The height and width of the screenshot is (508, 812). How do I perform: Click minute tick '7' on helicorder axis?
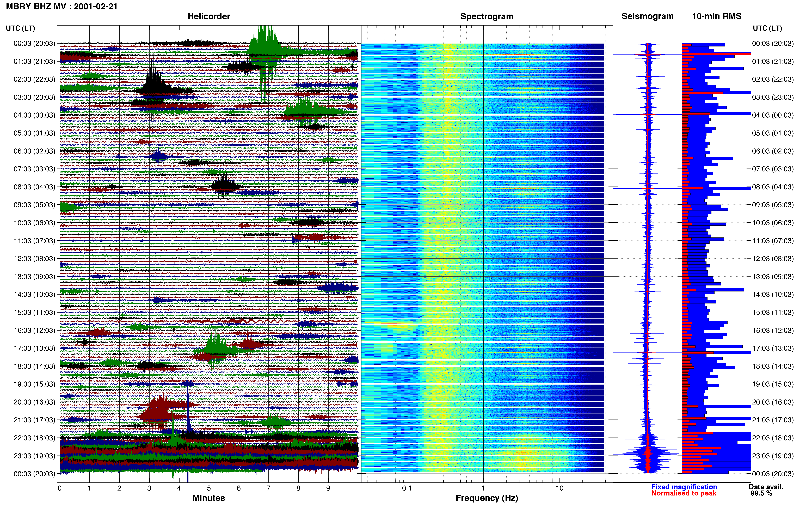[x=269, y=488]
